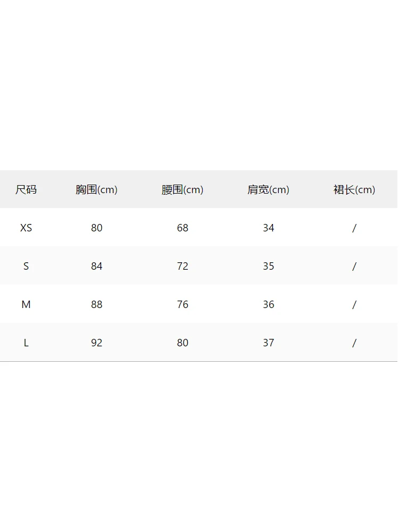Click the XS size row label

26,228
